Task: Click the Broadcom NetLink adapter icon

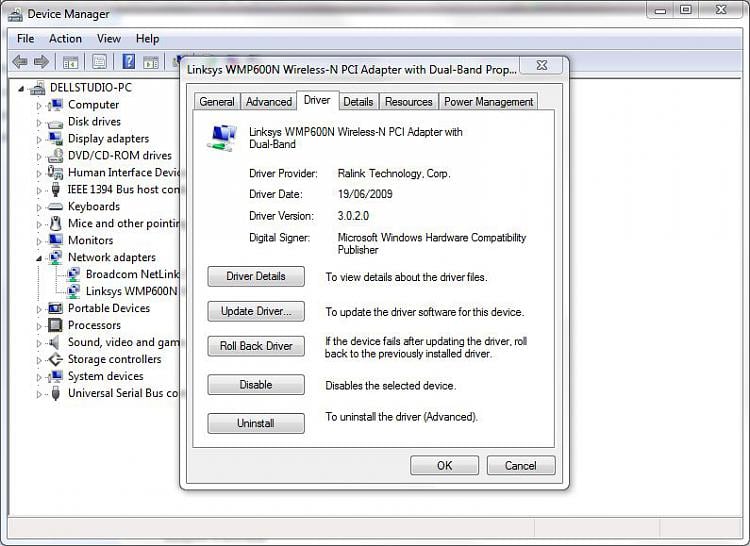Action: point(73,274)
